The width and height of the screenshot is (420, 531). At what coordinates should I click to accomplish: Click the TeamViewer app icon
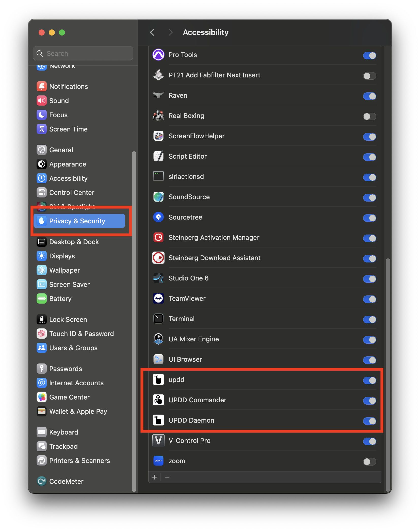(158, 298)
